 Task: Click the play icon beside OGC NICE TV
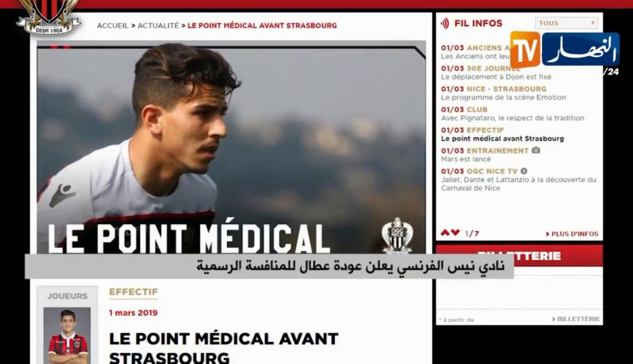(524, 171)
